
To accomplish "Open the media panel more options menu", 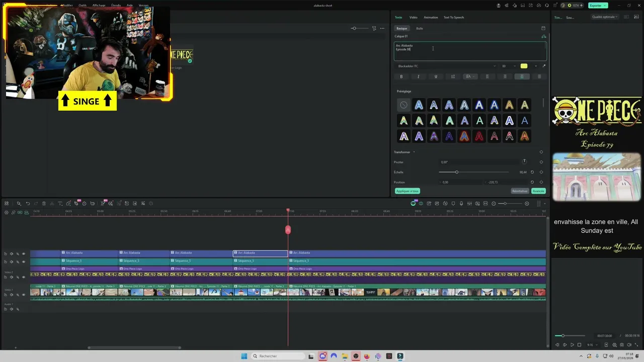I will (382, 28).
